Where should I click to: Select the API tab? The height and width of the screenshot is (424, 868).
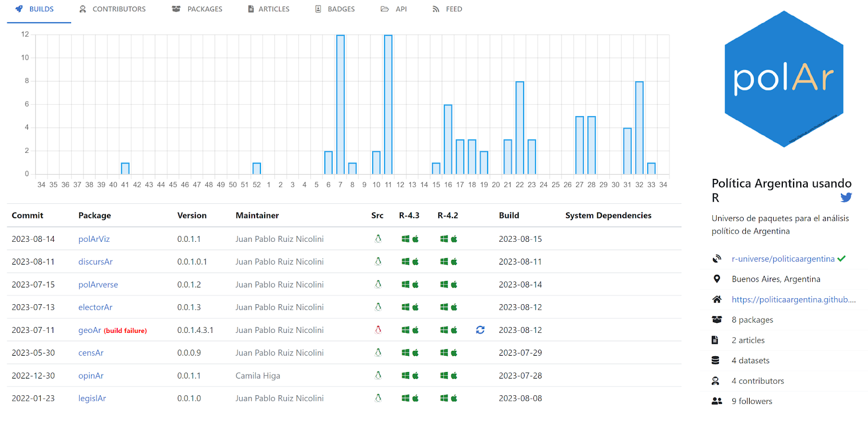coord(394,9)
